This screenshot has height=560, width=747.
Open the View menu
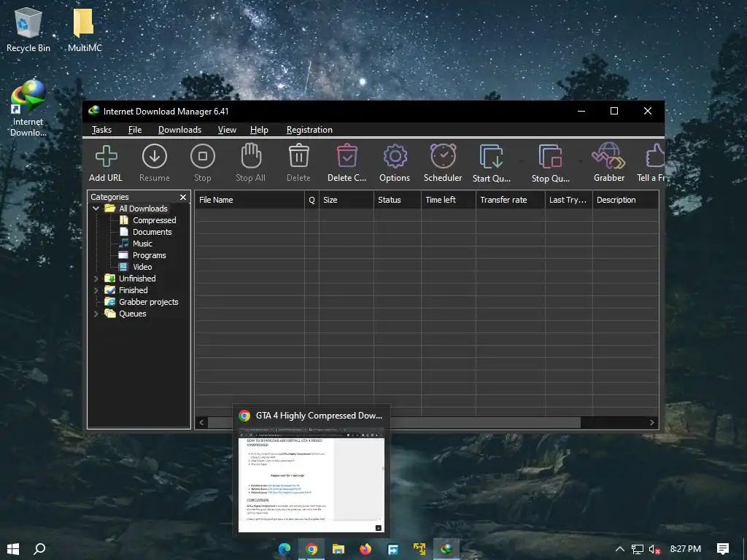click(227, 130)
